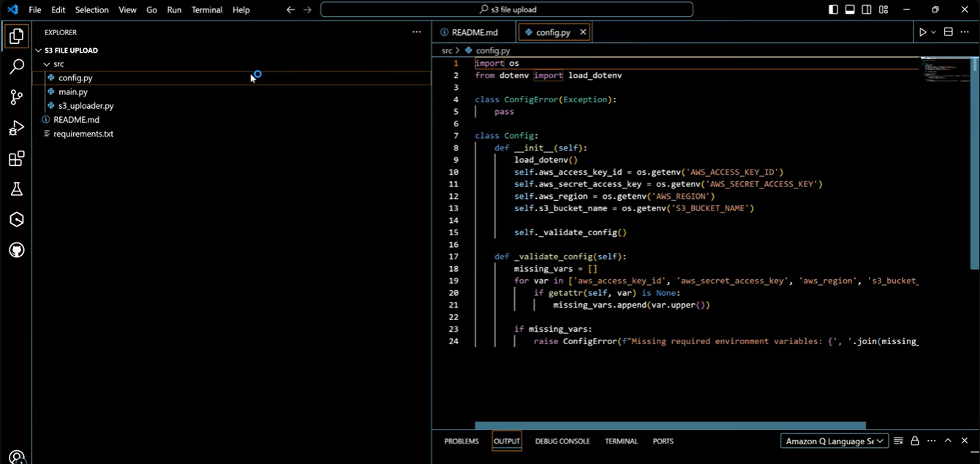Open requirements.txt in the Explorer tree
980x464 pixels.
231,134
